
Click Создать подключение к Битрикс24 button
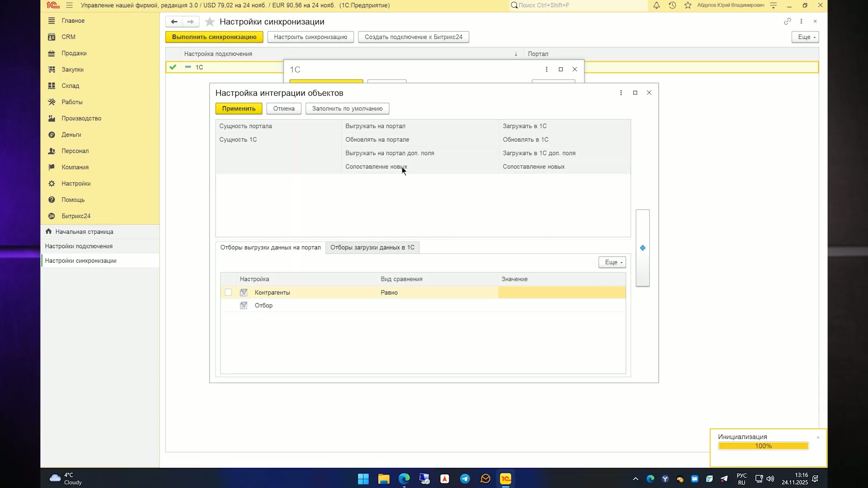coord(414,37)
